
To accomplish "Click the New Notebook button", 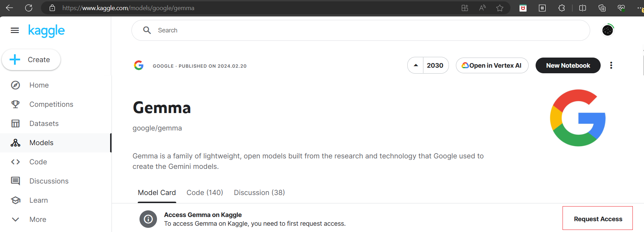I will [x=568, y=65].
